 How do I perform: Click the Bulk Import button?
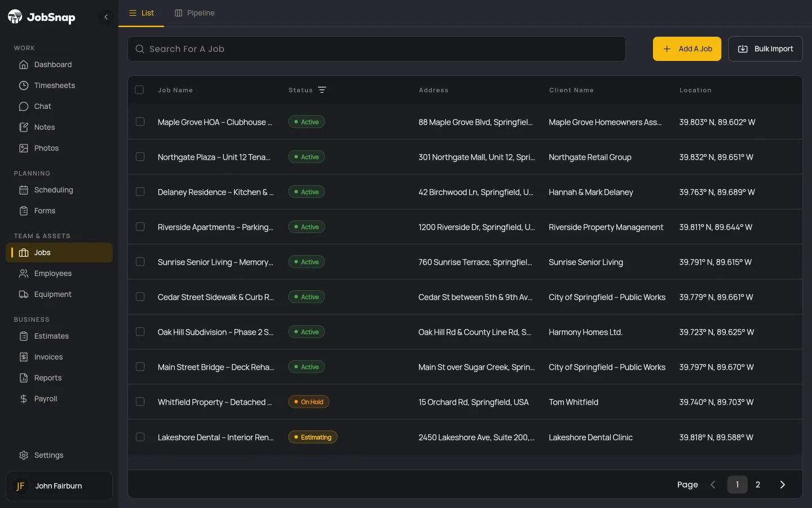(x=765, y=49)
